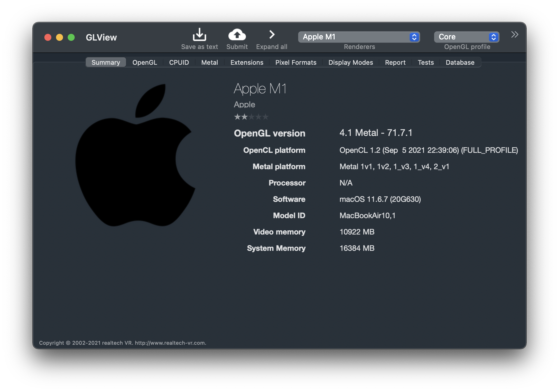
Task: Minimize GLView with the yellow button
Action: tap(60, 37)
